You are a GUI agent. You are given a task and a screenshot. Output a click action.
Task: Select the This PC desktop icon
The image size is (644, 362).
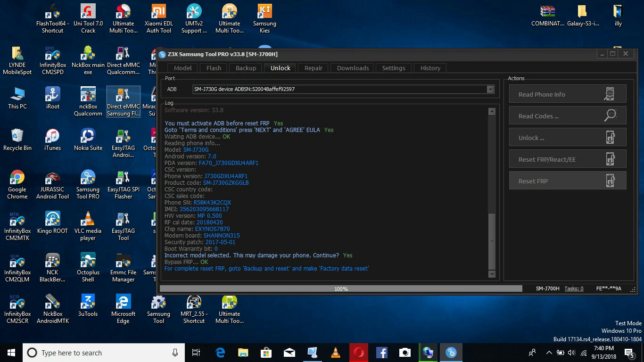click(x=17, y=98)
